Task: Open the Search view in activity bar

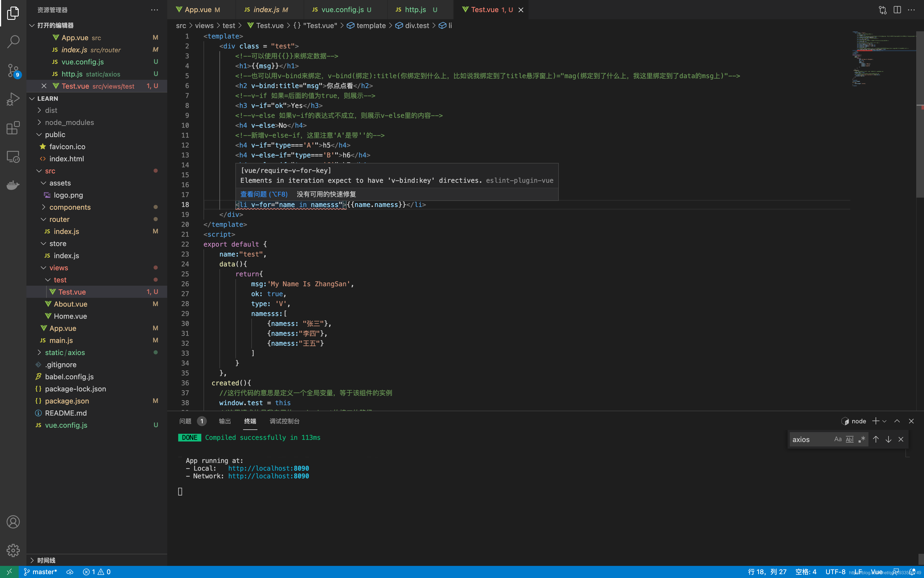Action: (x=13, y=41)
